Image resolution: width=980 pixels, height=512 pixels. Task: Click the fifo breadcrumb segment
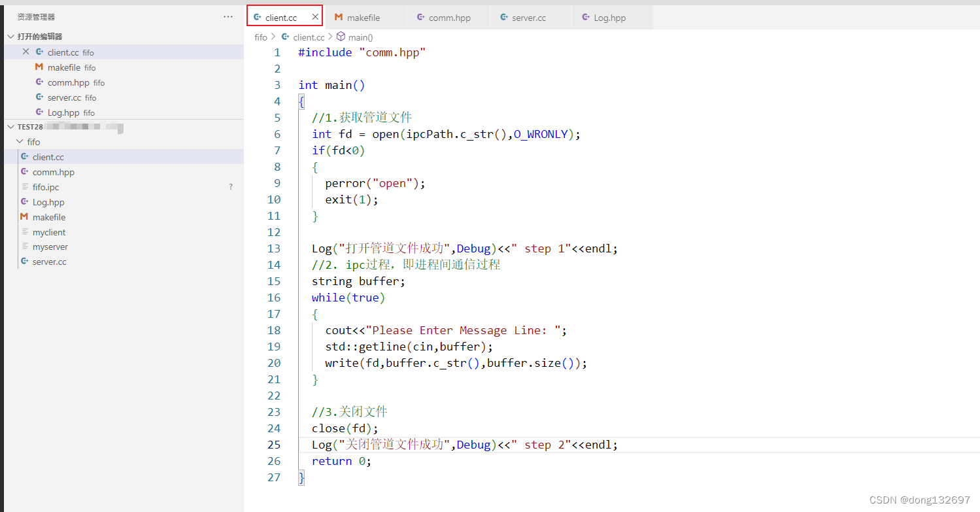click(261, 37)
